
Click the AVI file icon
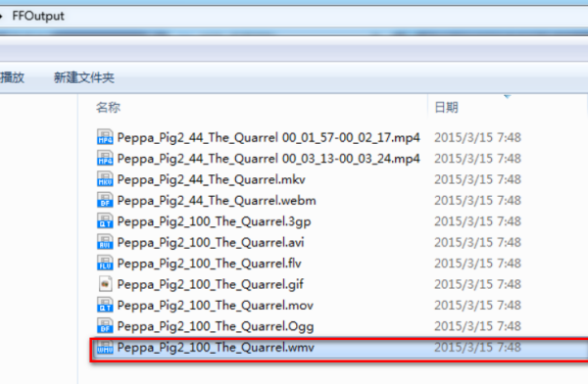(x=105, y=242)
